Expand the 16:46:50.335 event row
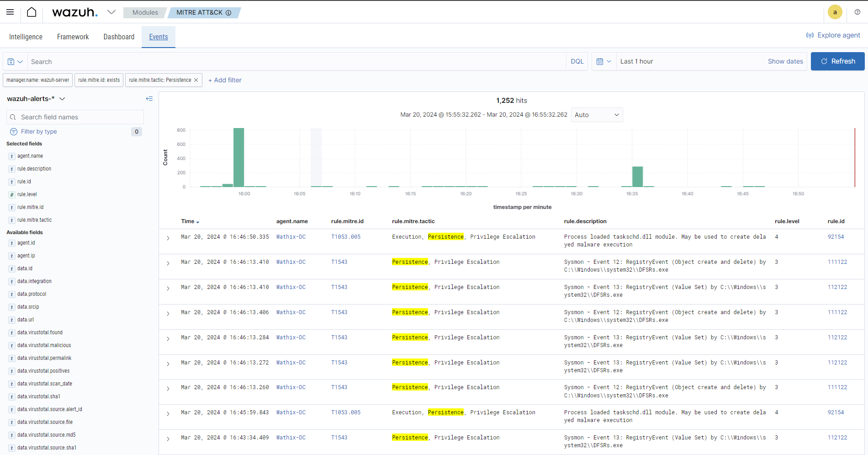Viewport: 868px width, 455px height. [x=168, y=238]
